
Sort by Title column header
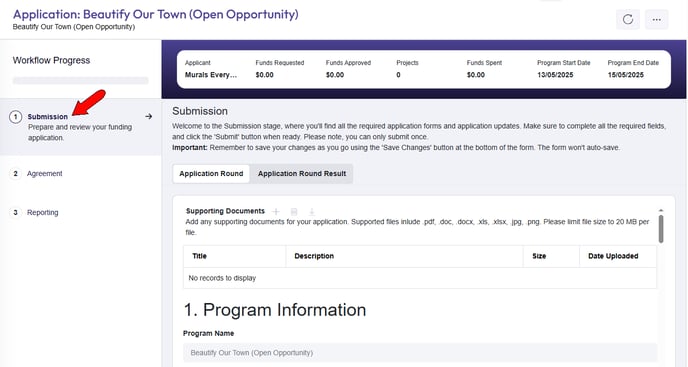(x=234, y=256)
